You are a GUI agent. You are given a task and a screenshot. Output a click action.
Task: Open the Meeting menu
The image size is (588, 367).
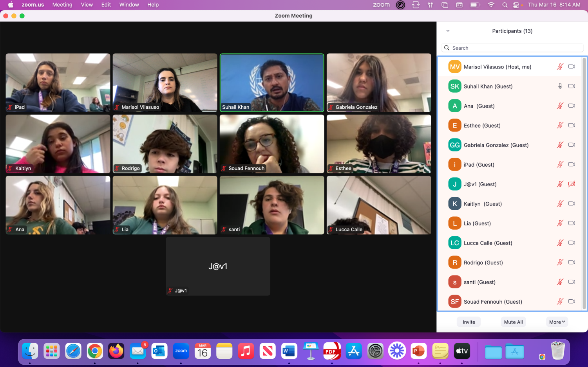62,5
